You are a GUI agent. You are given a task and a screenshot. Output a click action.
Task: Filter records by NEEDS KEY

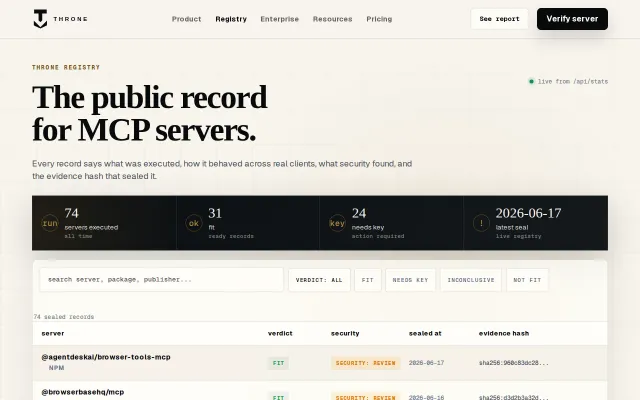(x=411, y=280)
